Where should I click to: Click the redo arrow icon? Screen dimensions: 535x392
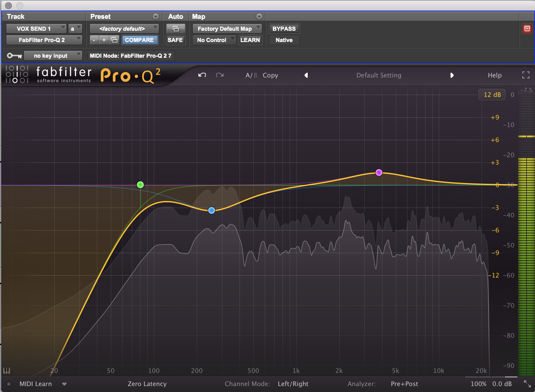(220, 75)
